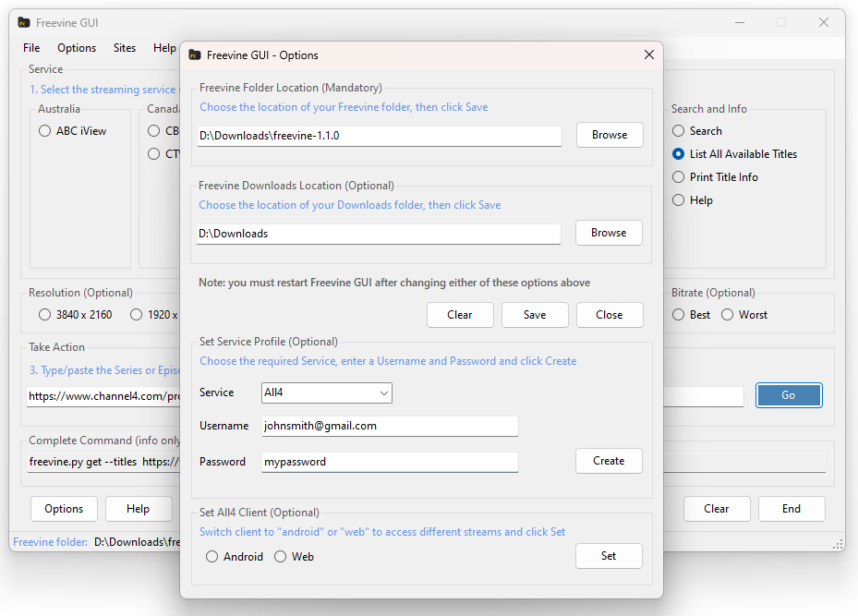Viewport: 858px width, 616px height.
Task: Expand the Service dropdown showing All4
Action: [327, 393]
